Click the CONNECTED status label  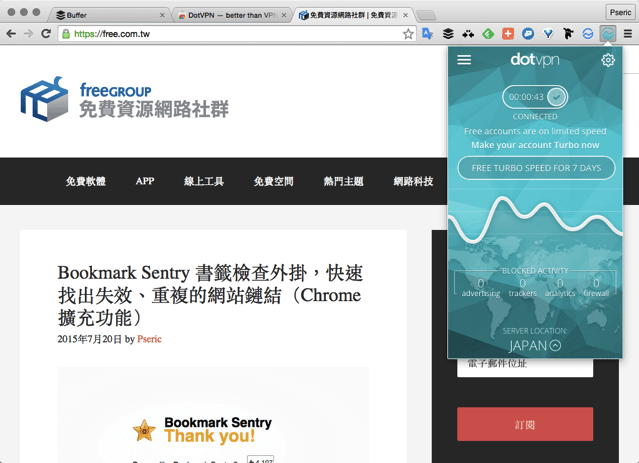535,117
